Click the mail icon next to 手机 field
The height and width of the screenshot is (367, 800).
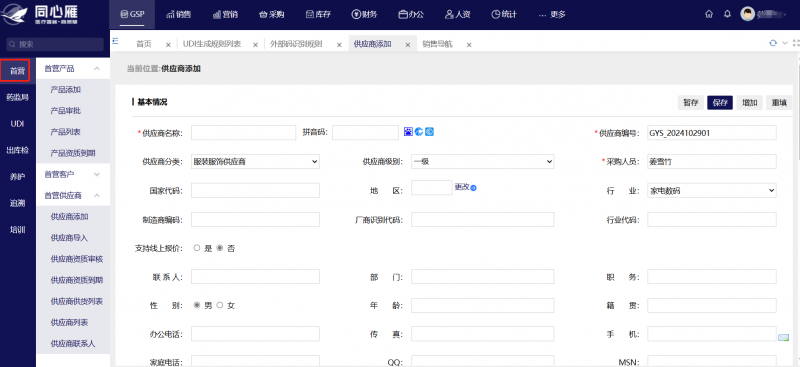(784, 337)
